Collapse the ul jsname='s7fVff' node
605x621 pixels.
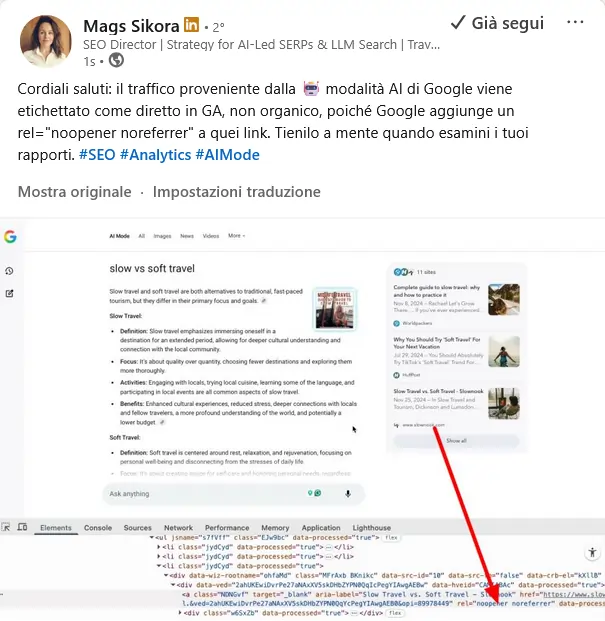[152, 538]
